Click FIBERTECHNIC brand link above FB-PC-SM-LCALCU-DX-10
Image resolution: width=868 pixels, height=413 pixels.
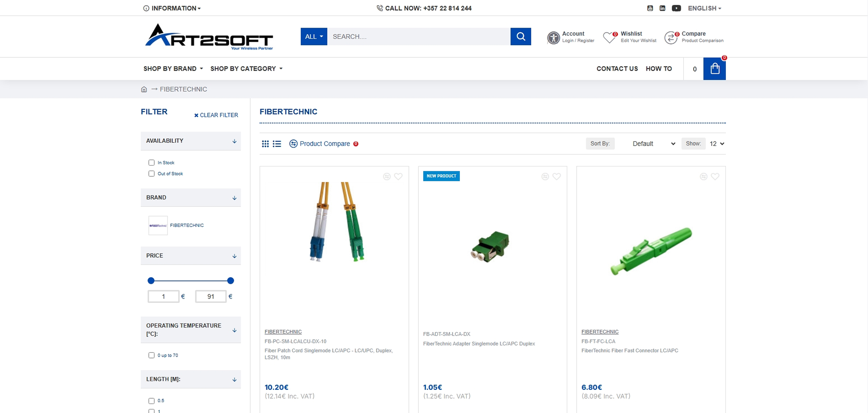pyautogui.click(x=283, y=332)
